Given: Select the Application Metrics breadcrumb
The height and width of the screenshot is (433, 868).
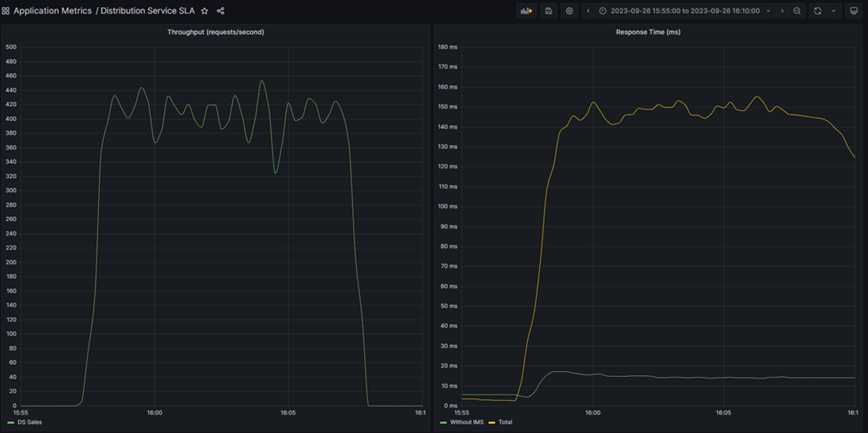Looking at the screenshot, I should tap(52, 10).
